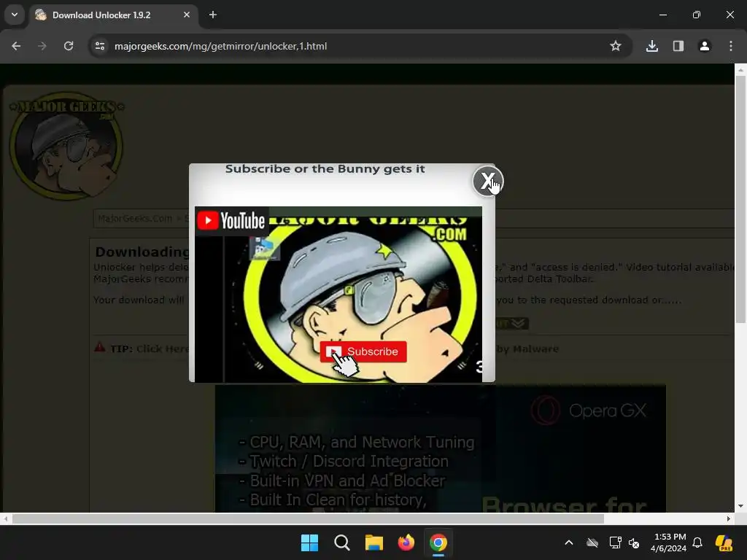
Task: Open the Chrome three-dot menu
Action: pyautogui.click(x=731, y=46)
